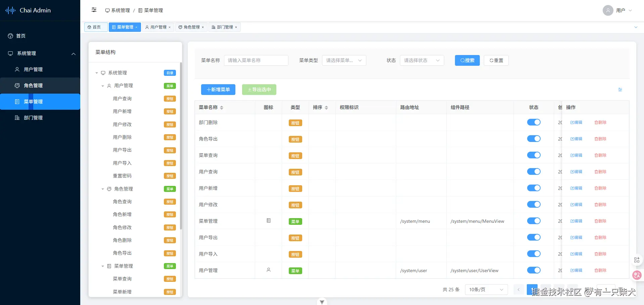Viewport: 644px width, 305px height.
Task: Close the 角色管理 tab
Action: (203, 27)
